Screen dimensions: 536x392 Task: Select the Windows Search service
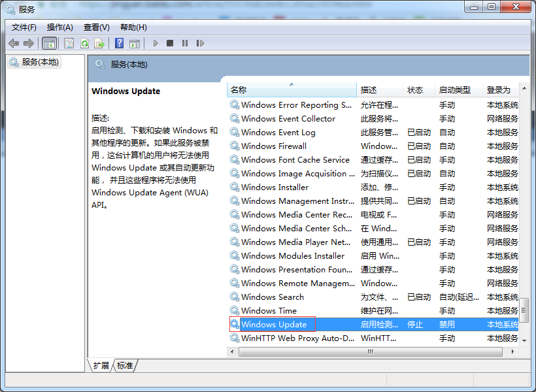pyautogui.click(x=373, y=297)
